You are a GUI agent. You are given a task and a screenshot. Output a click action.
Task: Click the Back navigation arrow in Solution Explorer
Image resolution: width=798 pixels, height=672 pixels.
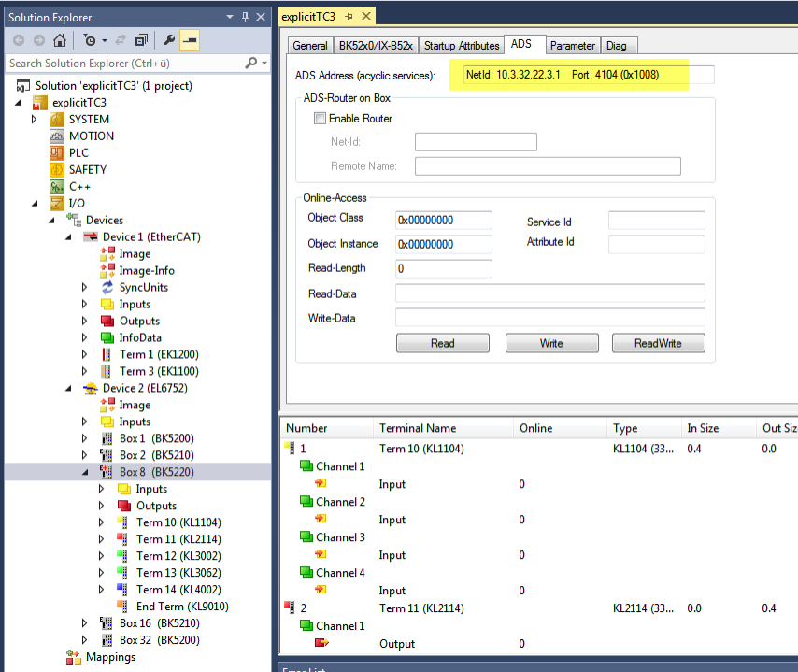[x=19, y=40]
